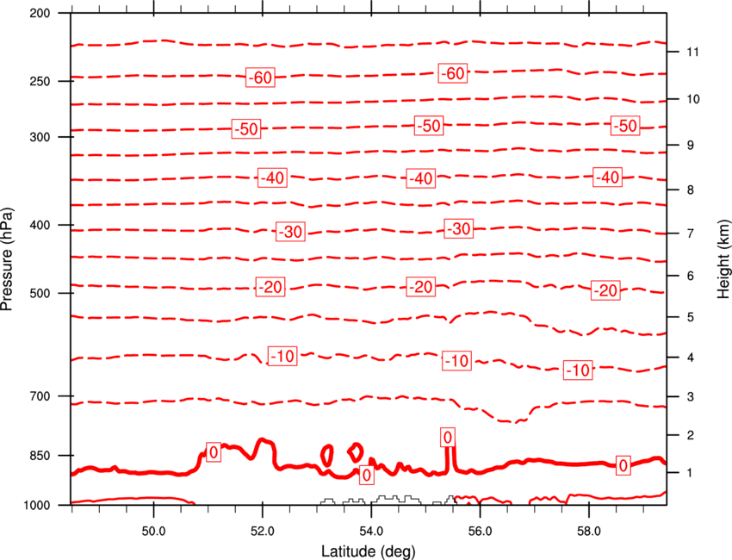Click the -50 contour label nearest the right axis
The height and width of the screenshot is (560, 732).
pos(625,126)
